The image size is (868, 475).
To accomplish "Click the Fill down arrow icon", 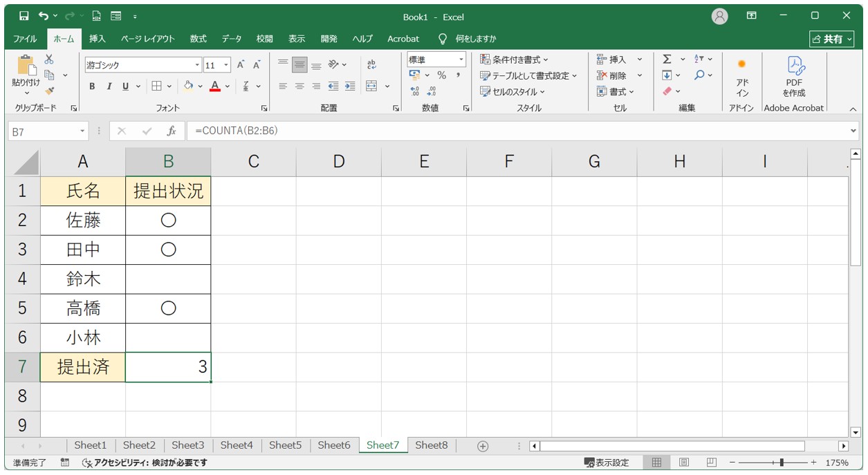I will coord(667,75).
